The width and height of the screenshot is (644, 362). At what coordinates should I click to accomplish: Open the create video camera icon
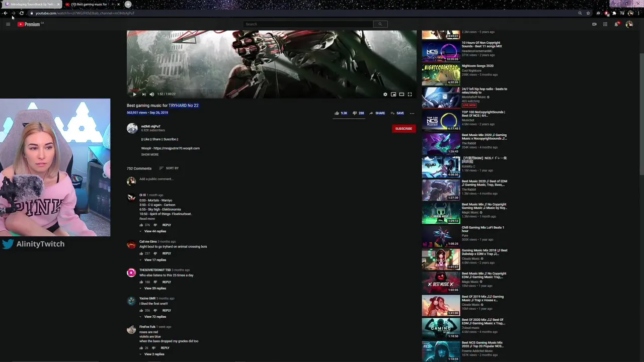pos(594,24)
